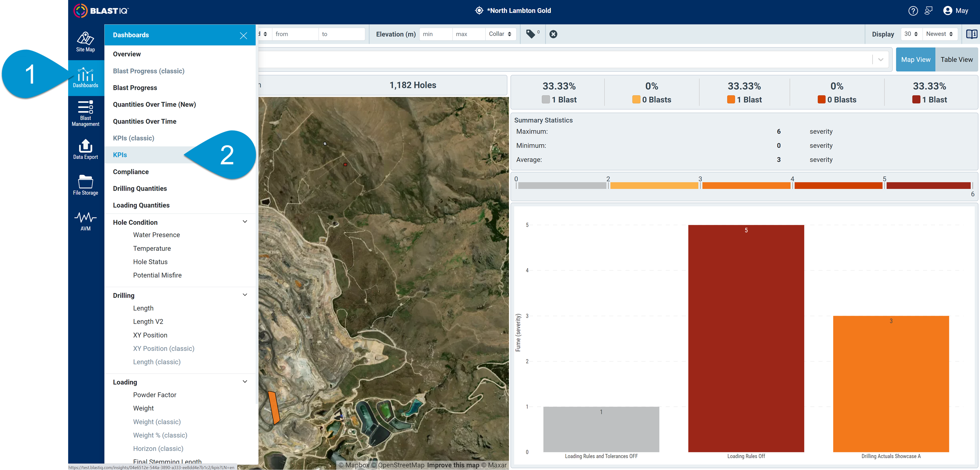Click the date 'to' input field

coord(342,34)
